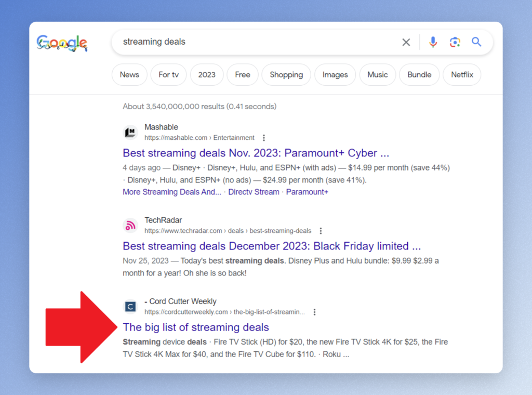Select the Shopping filter chip

pyautogui.click(x=286, y=75)
